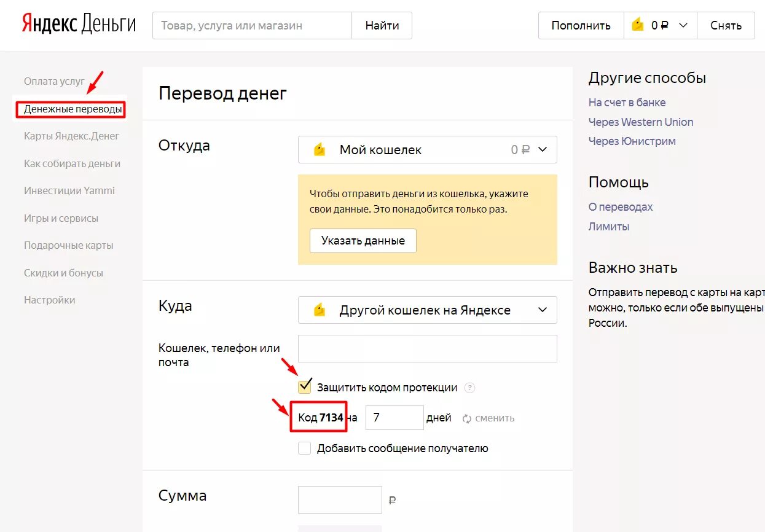Viewport: 765px width, 532px height.
Task: Click the refresh icon next to сменить
Action: (x=467, y=418)
